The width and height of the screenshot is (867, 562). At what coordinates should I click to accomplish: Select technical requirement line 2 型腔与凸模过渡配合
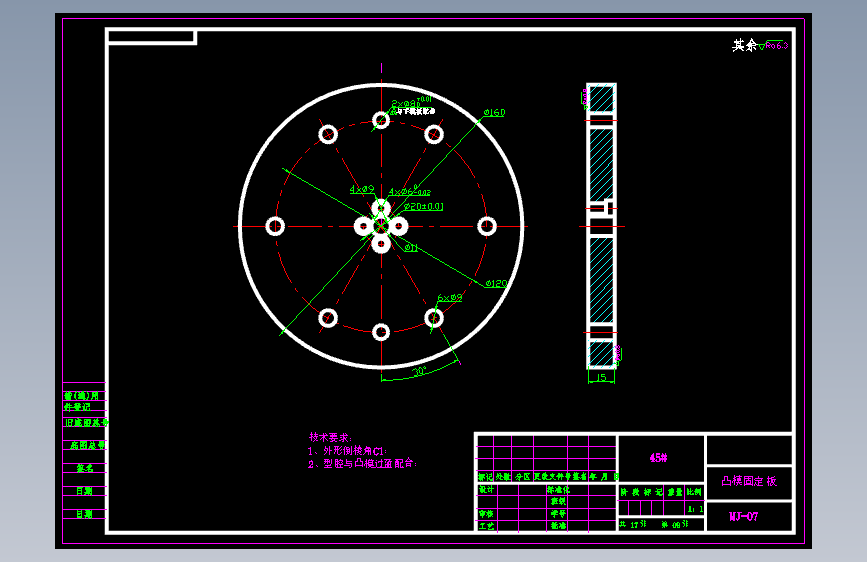coord(362,463)
